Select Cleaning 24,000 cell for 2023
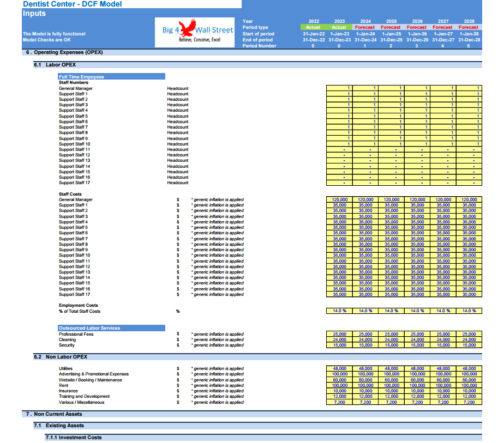This screenshot has height=443, width=504. [339, 339]
